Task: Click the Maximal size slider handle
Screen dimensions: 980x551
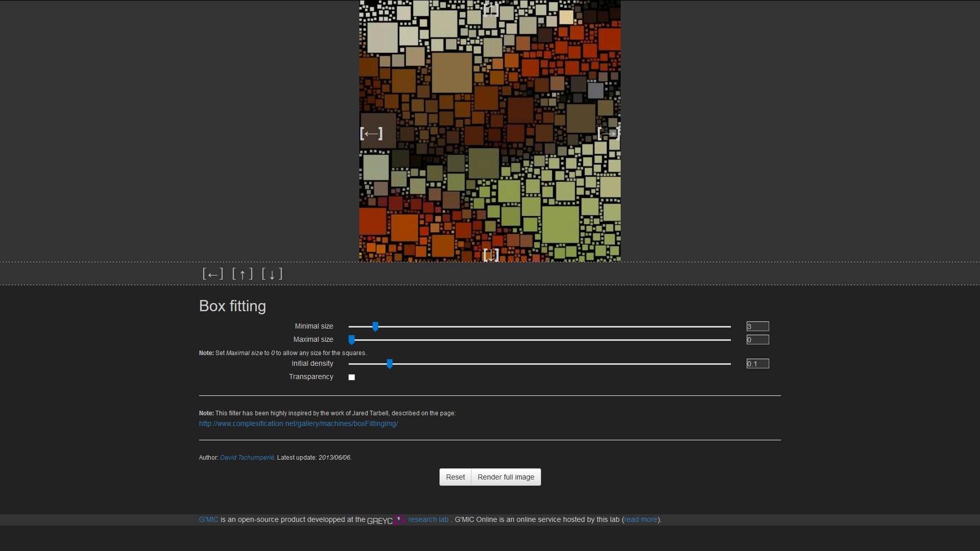Action: pos(352,340)
